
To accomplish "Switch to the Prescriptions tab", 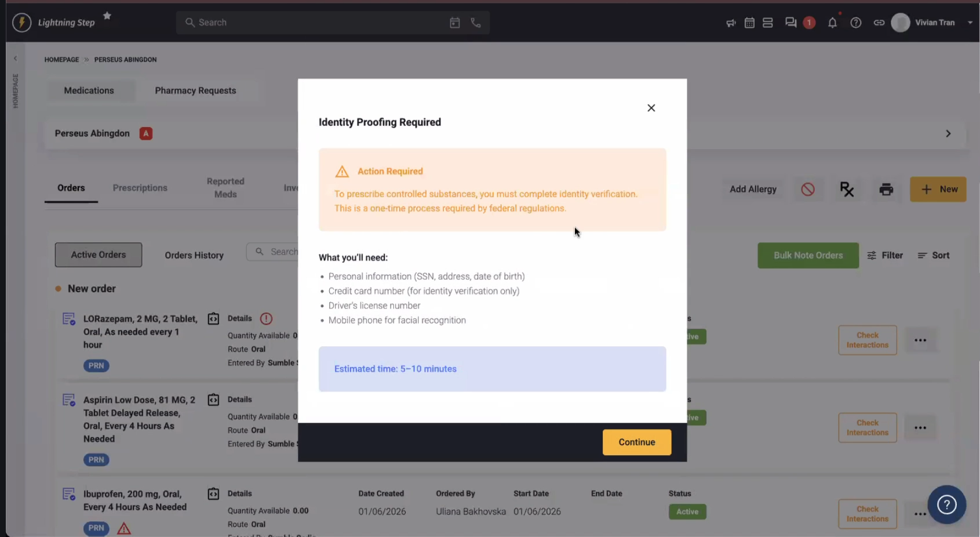I will pyautogui.click(x=140, y=188).
